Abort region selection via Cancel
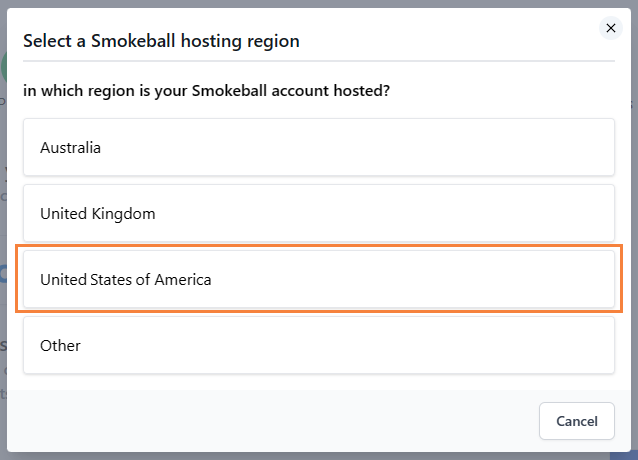This screenshot has width=638, height=460. coord(577,421)
